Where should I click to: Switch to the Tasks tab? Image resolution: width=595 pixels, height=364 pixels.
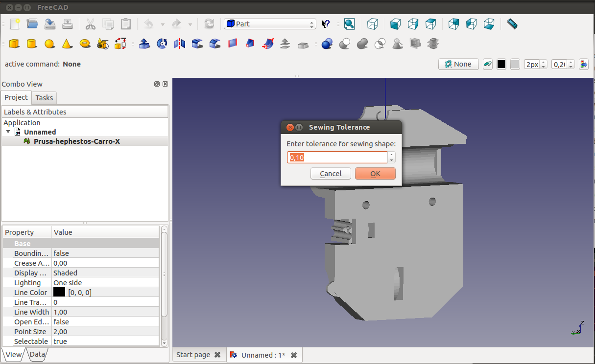(45, 98)
